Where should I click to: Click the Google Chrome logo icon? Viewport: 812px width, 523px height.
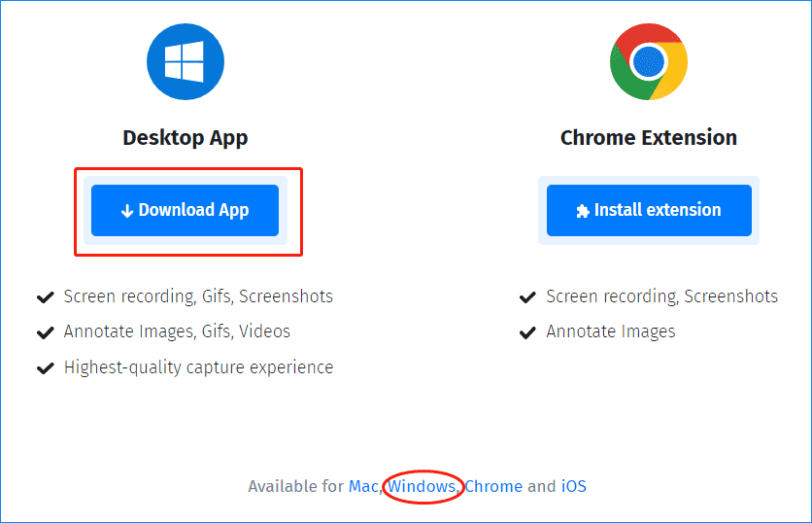[648, 63]
